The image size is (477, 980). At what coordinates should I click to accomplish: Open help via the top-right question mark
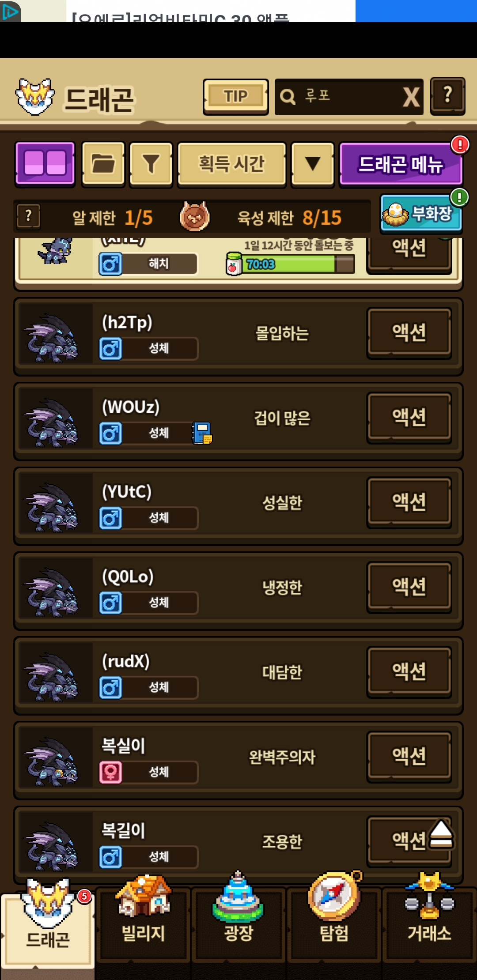click(x=447, y=96)
